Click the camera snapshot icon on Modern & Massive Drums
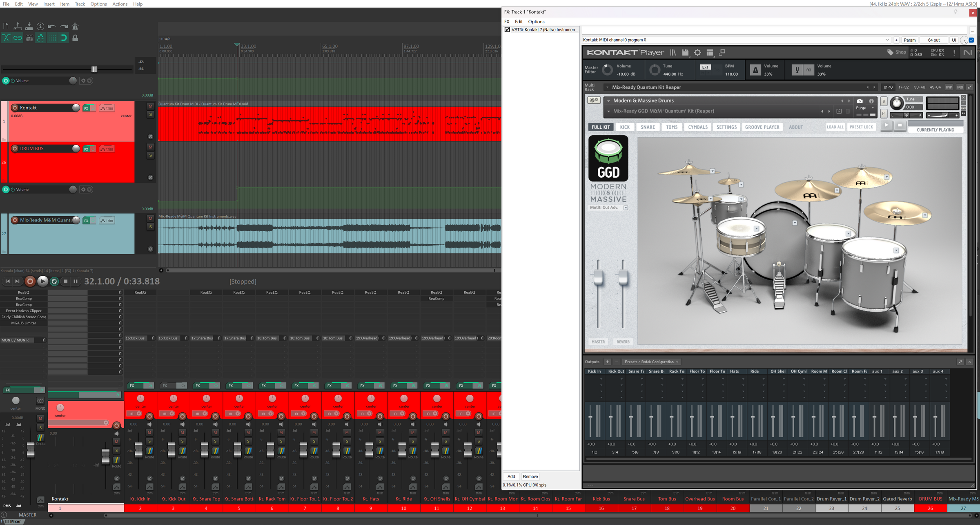 860,101
